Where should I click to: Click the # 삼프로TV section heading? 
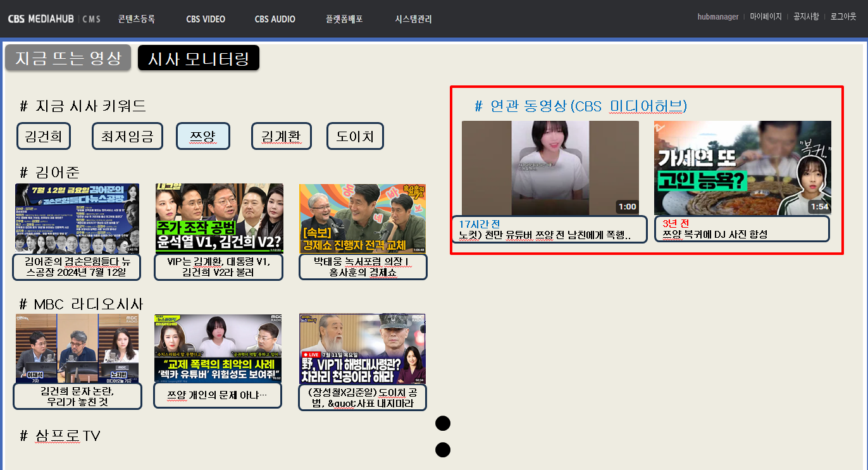point(60,436)
